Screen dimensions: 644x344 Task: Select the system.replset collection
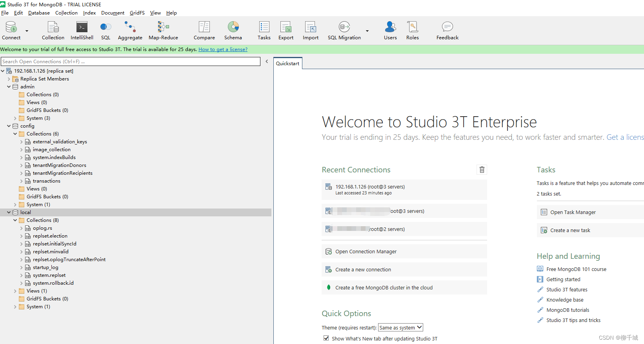coord(49,275)
